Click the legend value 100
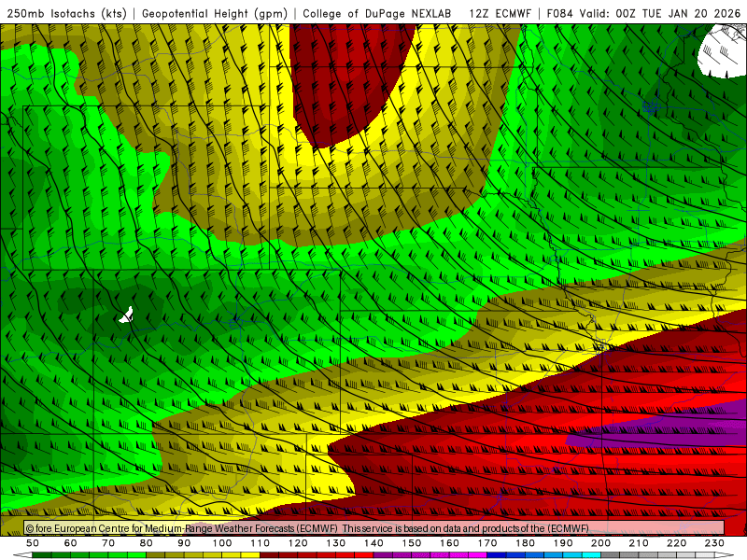This screenshot has height=560, width=747. coord(222,543)
